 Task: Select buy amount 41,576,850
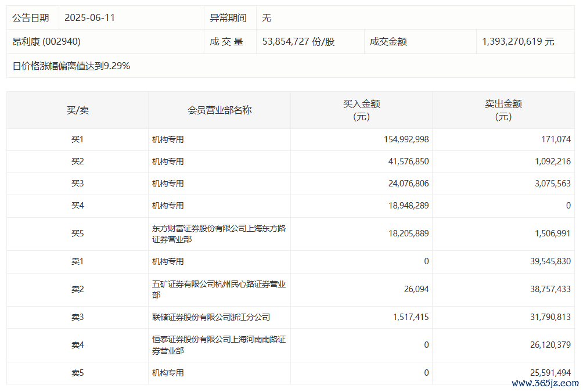[x=408, y=161]
